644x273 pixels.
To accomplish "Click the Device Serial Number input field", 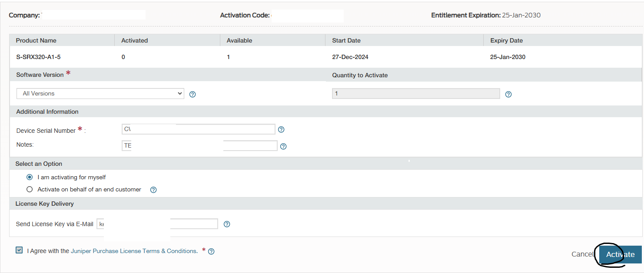I will point(199,129).
